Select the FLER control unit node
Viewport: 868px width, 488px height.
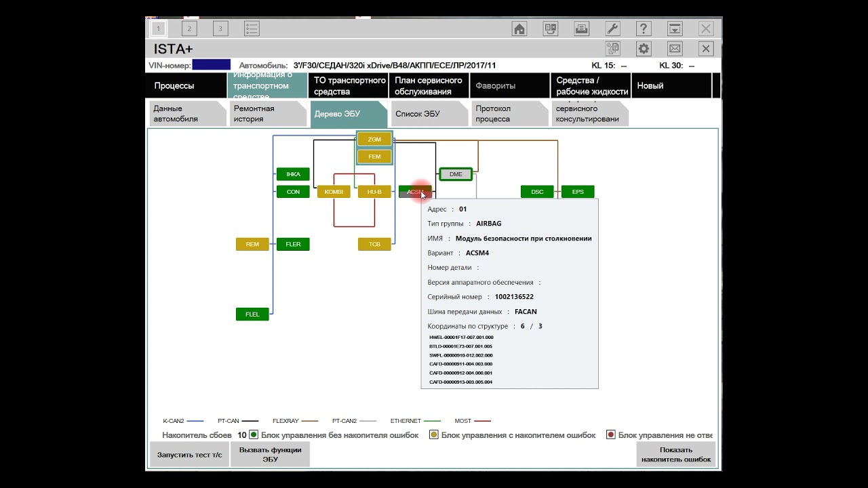pos(293,244)
